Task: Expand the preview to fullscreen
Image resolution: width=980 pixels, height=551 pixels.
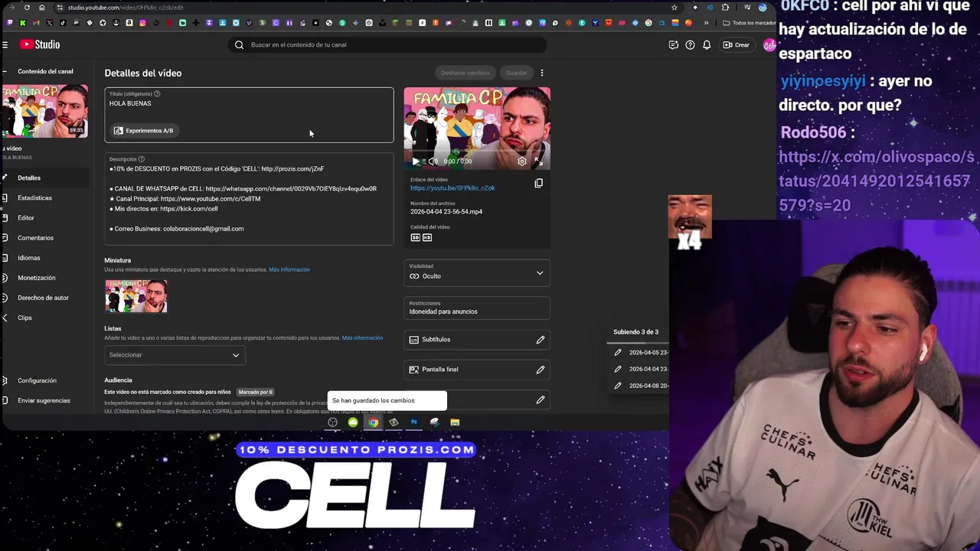Action: [538, 161]
